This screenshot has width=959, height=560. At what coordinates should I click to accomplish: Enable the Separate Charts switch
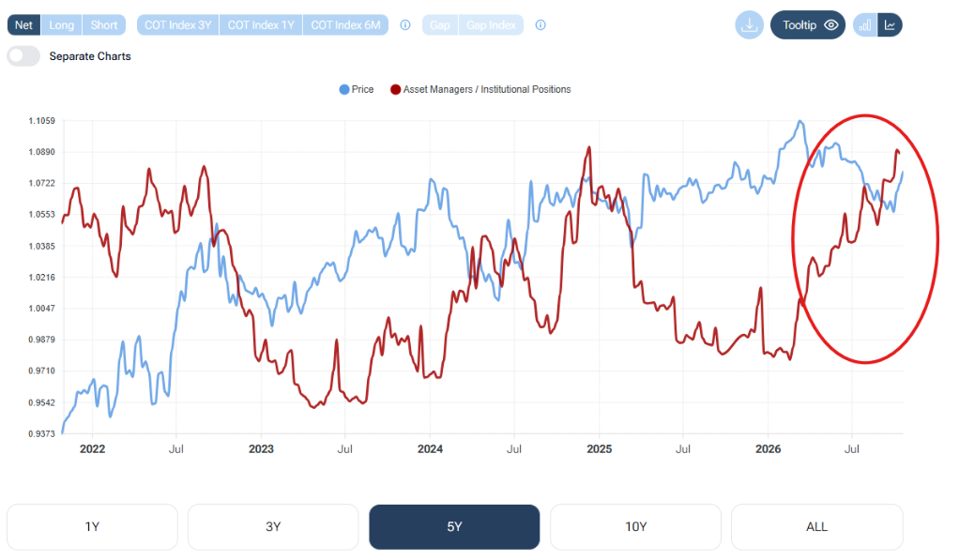coord(23,56)
